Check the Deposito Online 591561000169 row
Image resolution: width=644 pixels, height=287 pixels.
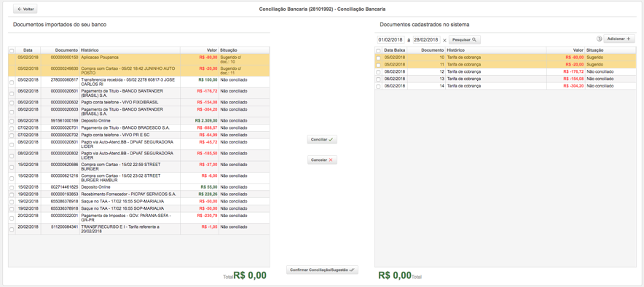coord(12,121)
